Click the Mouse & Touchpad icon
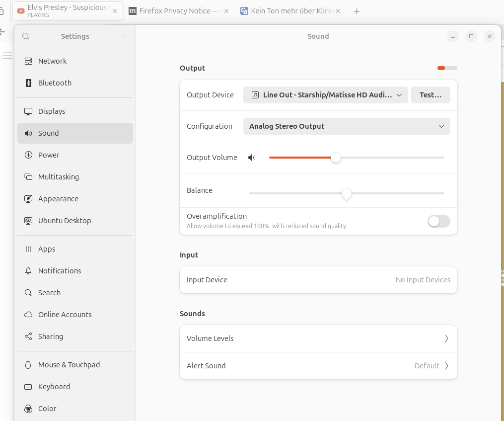 pyautogui.click(x=28, y=365)
